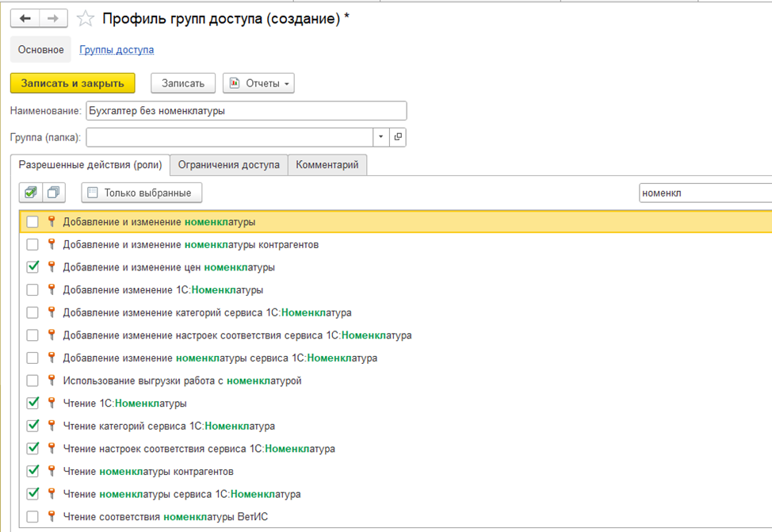
Task: Click key icon of Использование выгрузки работа с номенклатурой
Action: pos(52,381)
